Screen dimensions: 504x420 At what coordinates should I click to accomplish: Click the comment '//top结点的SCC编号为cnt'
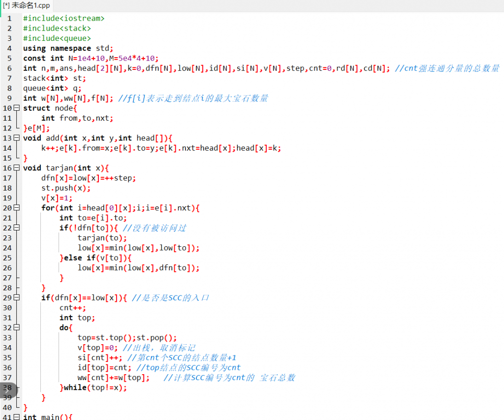(x=189, y=367)
